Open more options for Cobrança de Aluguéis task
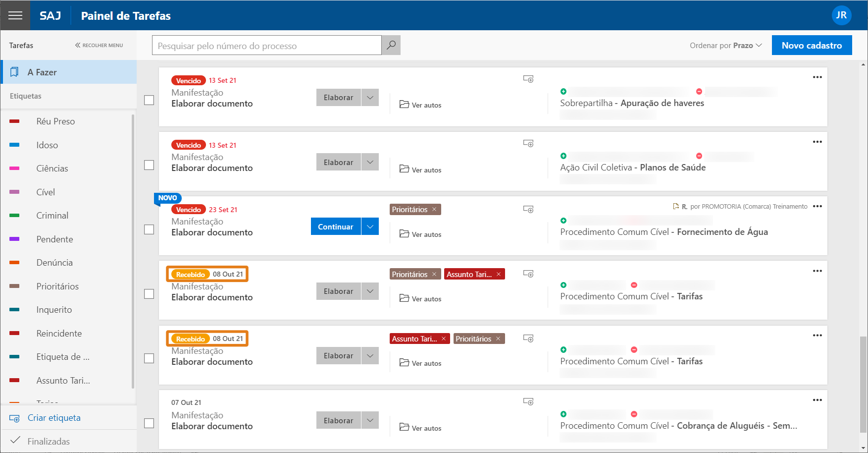868x453 pixels. 817,400
